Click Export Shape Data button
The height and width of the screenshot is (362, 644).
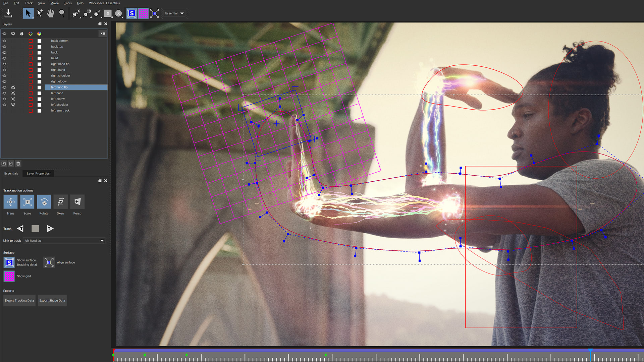[52, 301]
